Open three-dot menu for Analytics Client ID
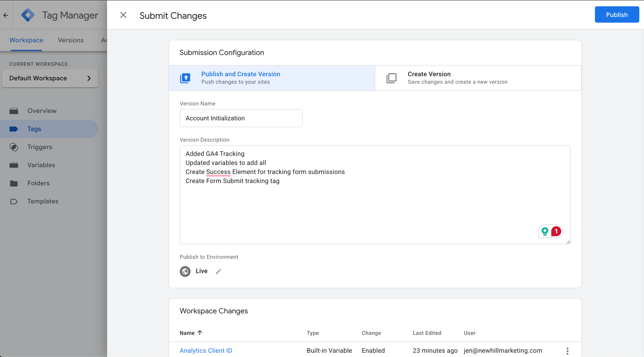Image resolution: width=644 pixels, height=357 pixels. [567, 351]
